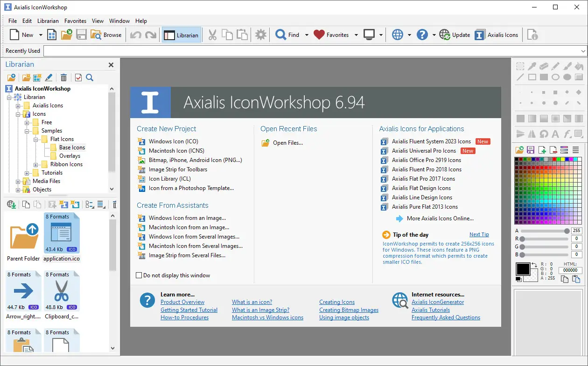Open the Librarian menu
Image resolution: width=588 pixels, height=366 pixels.
tap(48, 21)
